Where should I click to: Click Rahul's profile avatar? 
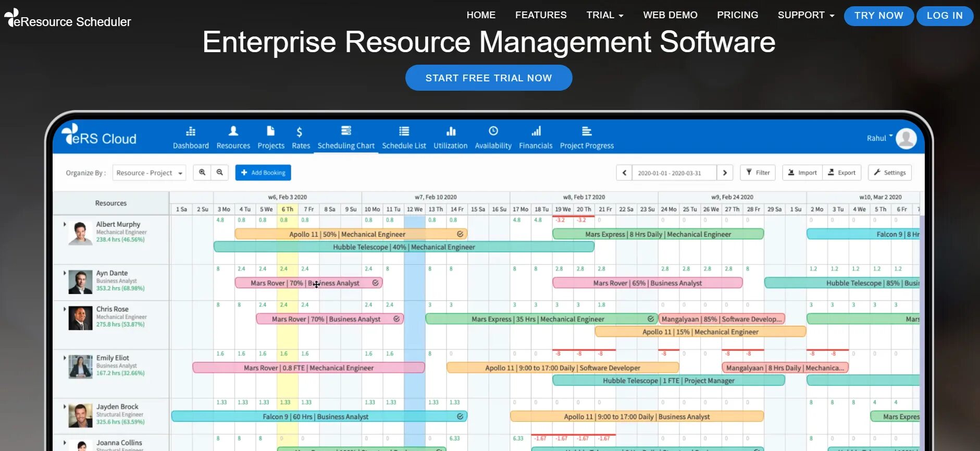907,138
